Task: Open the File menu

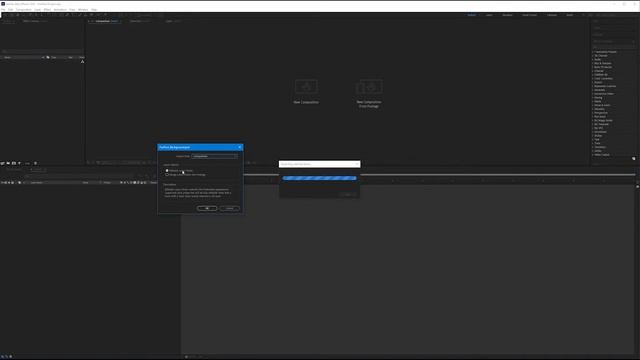Action: pyautogui.click(x=3, y=9)
